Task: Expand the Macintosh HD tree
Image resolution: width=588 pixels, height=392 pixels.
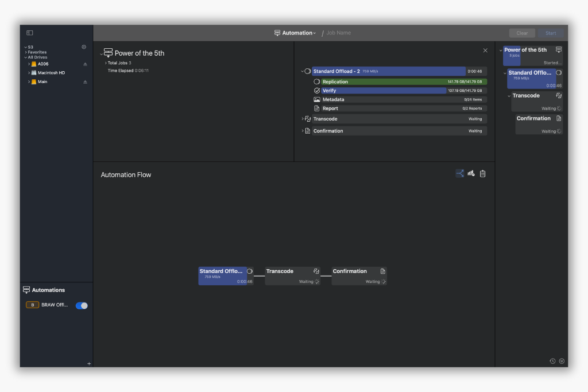Action: point(29,73)
